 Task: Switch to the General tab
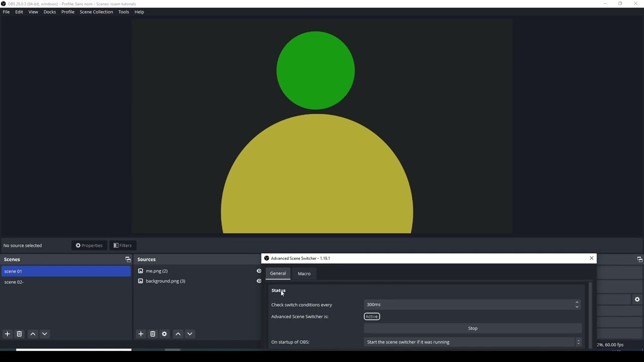tap(278, 274)
